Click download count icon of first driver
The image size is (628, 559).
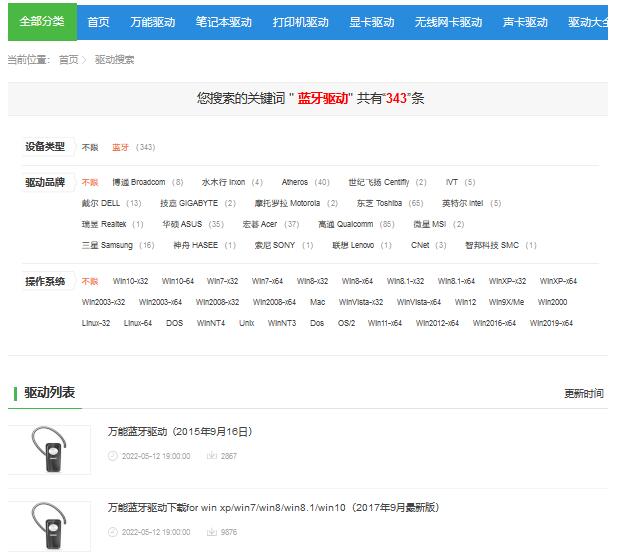tap(212, 456)
